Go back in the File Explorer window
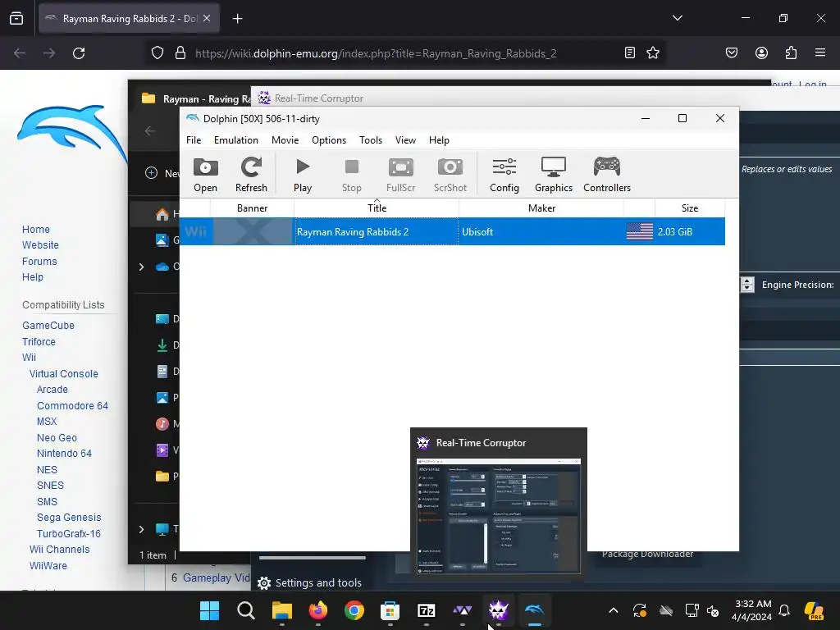 coord(149,131)
